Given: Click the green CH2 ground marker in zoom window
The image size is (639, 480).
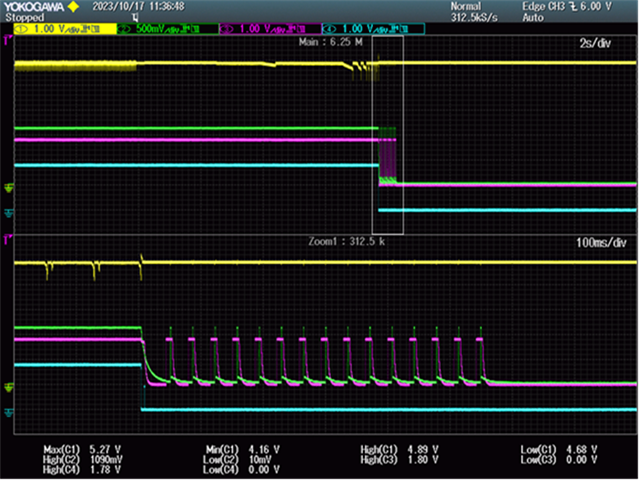Looking at the screenshot, I should [x=9, y=387].
